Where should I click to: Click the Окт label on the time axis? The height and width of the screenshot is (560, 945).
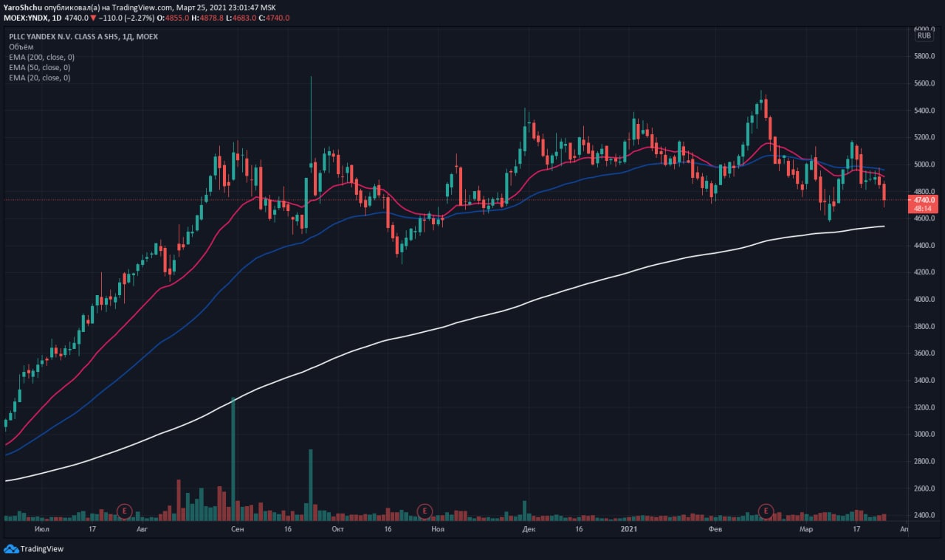click(x=337, y=529)
